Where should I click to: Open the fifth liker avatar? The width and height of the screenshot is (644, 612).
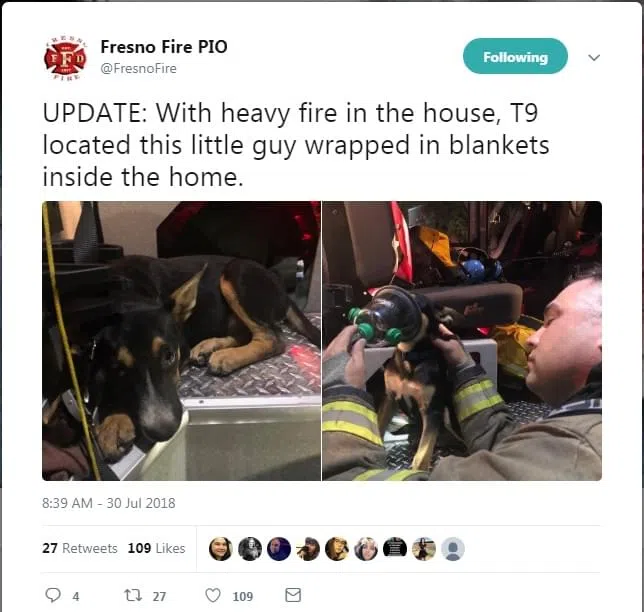coord(337,549)
